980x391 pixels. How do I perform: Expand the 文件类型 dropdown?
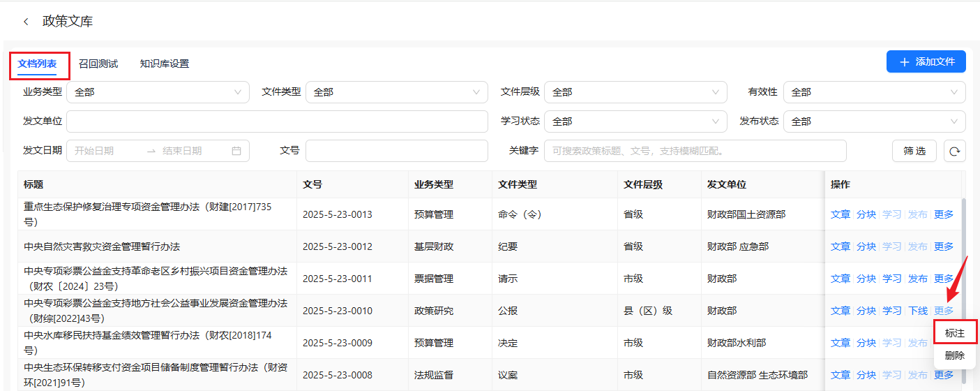[396, 92]
